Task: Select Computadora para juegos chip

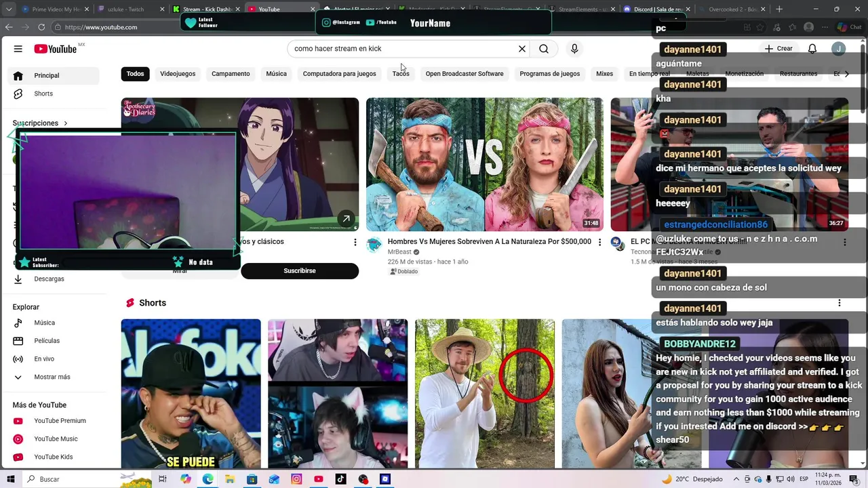Action: point(339,74)
